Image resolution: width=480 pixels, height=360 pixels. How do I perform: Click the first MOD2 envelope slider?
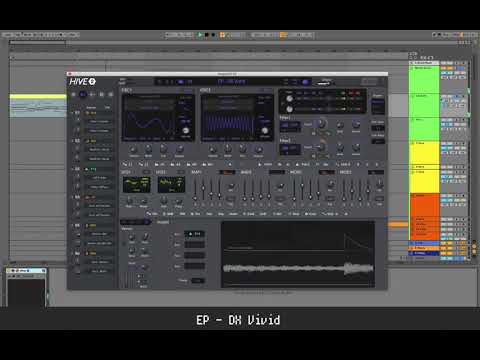344,189
